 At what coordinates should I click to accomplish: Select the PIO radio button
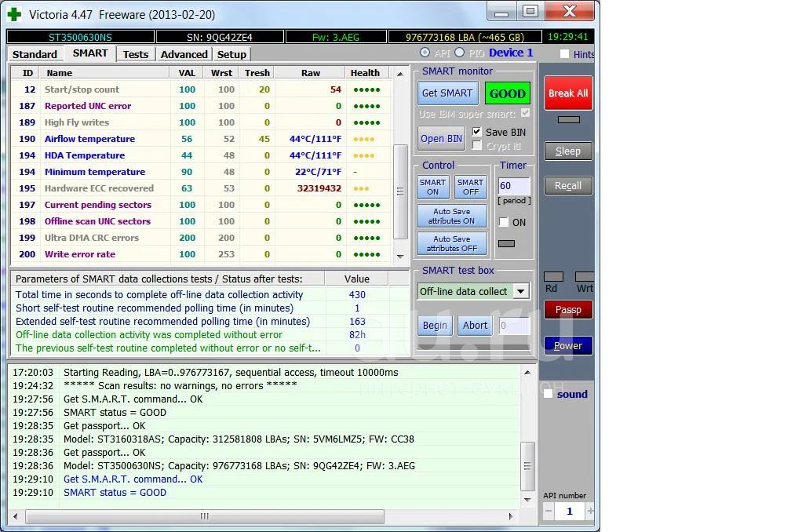click(x=460, y=53)
